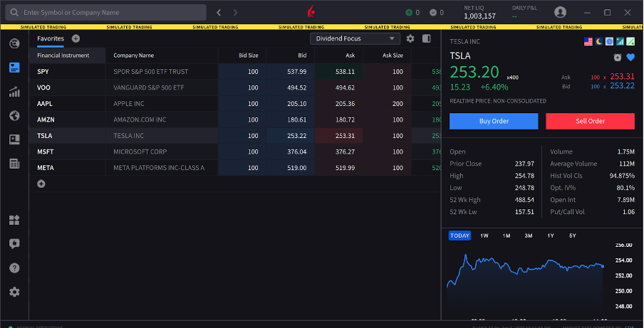Open the user account profile icon
Screen dimensions: 644x328
click(560, 12)
